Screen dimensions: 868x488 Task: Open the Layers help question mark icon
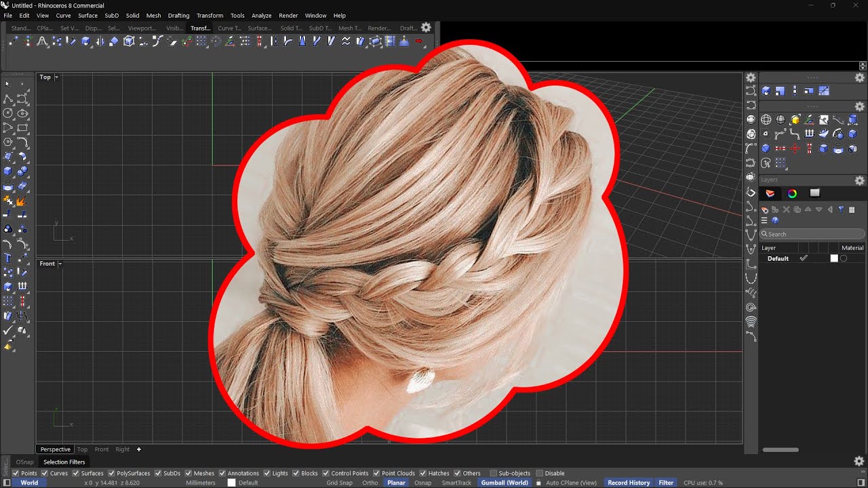(775, 220)
